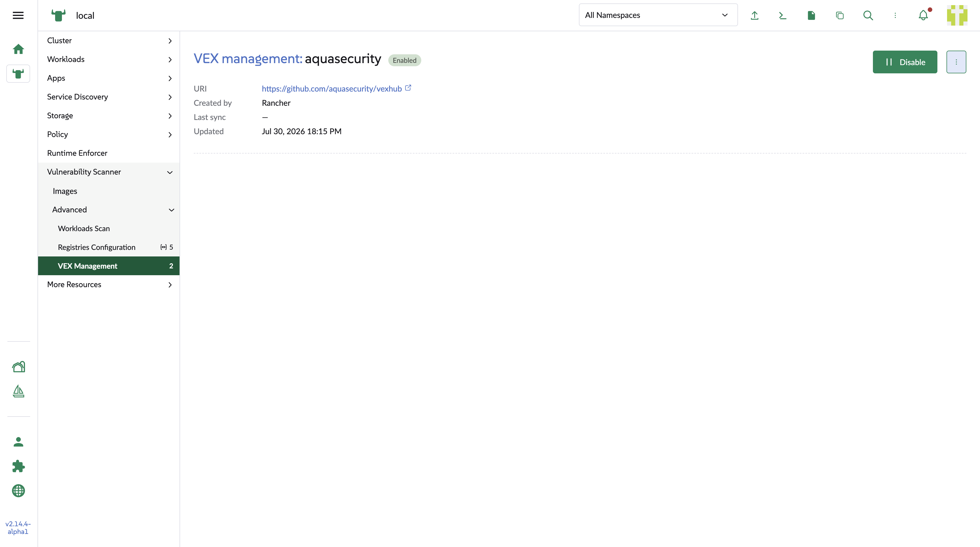Click the Import YAML upload icon
This screenshot has width=980, height=547.
coord(754,15)
